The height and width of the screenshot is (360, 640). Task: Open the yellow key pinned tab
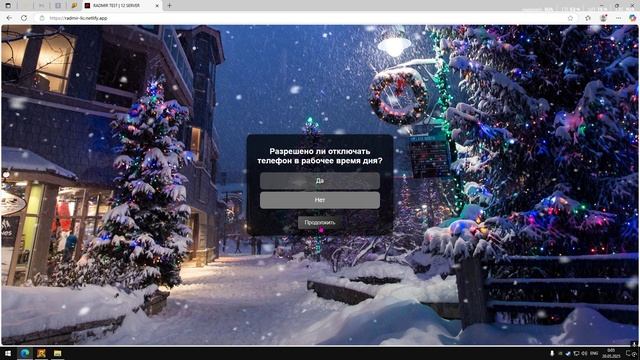pyautogui.click(x=74, y=6)
